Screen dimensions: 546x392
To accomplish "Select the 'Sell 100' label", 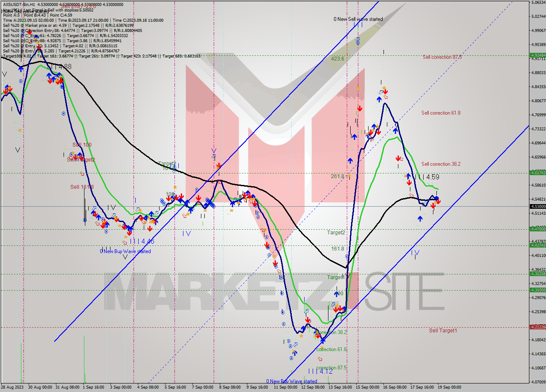I will pos(82,145).
